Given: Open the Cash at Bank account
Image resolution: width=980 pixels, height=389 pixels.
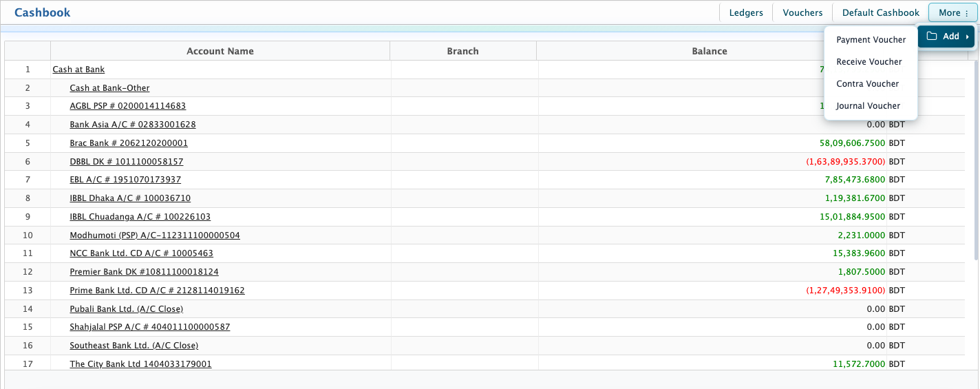Looking at the screenshot, I should point(78,70).
